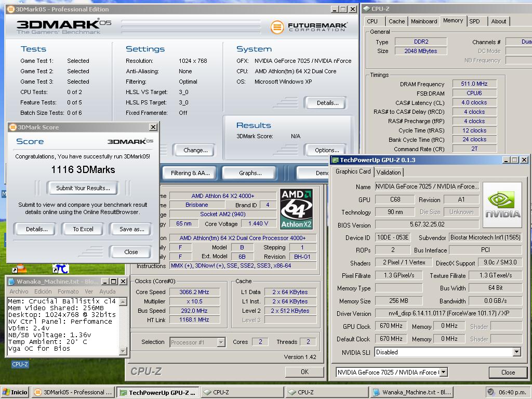Switch to the first CPU-Z taskbar item
The width and height of the screenshot is (532, 399).
243,392
